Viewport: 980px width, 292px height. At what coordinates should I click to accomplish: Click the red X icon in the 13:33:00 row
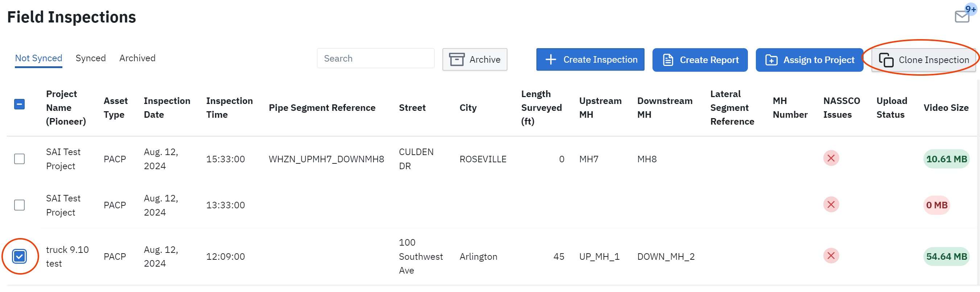[831, 205]
